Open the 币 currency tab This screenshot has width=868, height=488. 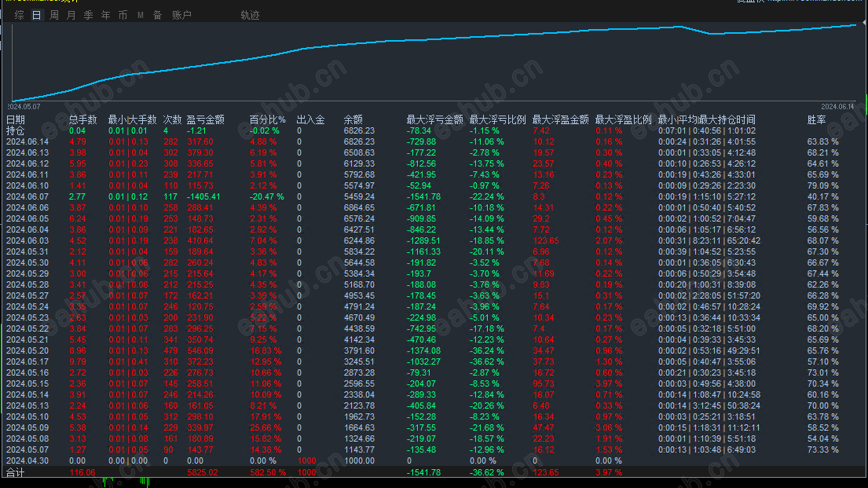(x=123, y=16)
